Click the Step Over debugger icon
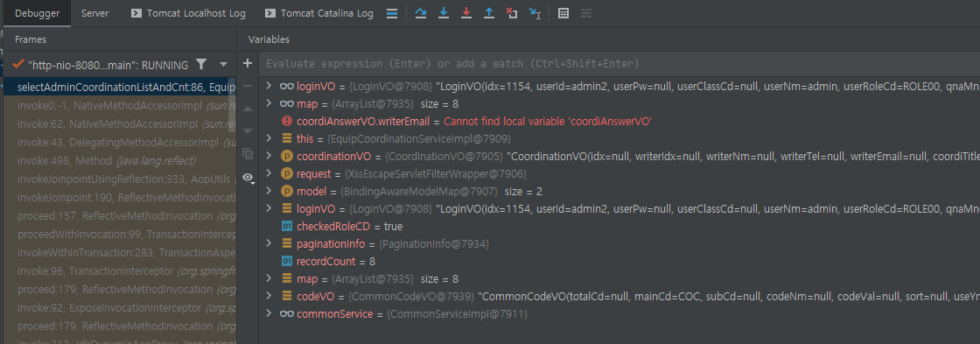 (x=421, y=13)
